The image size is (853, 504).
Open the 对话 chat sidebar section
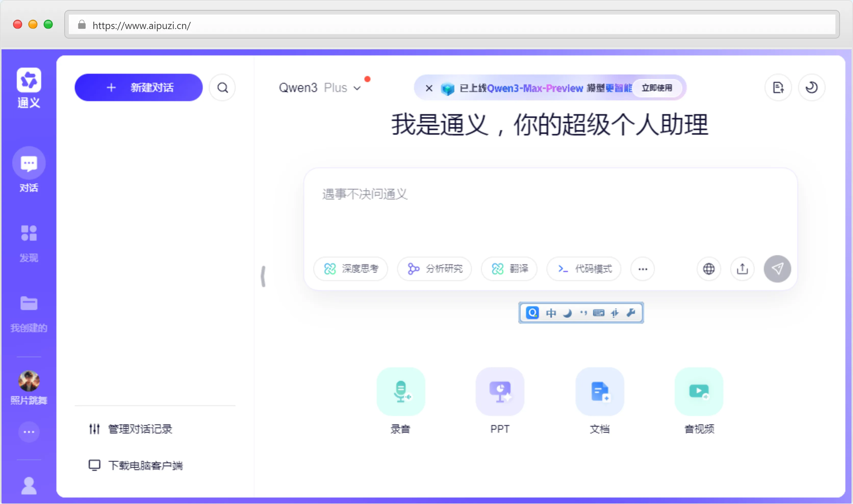pos(29,170)
